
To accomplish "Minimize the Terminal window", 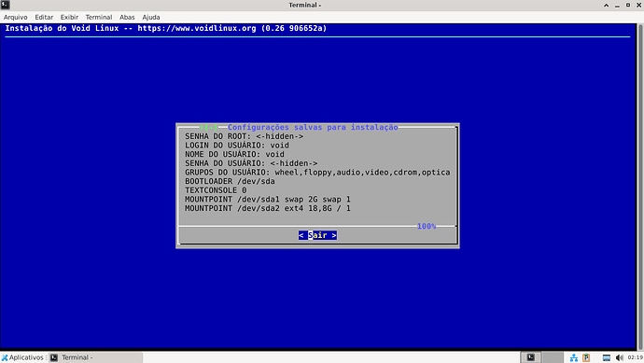I will 617,5.
